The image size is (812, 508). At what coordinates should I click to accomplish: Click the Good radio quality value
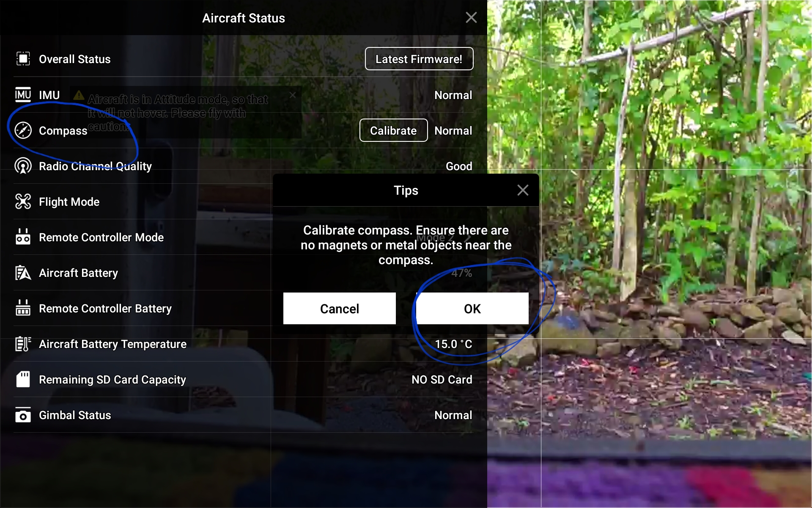[459, 166]
